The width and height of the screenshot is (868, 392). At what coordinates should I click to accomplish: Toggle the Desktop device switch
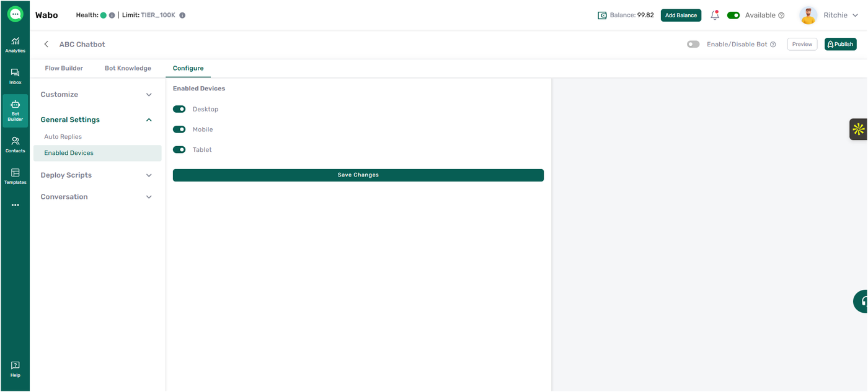[179, 109]
